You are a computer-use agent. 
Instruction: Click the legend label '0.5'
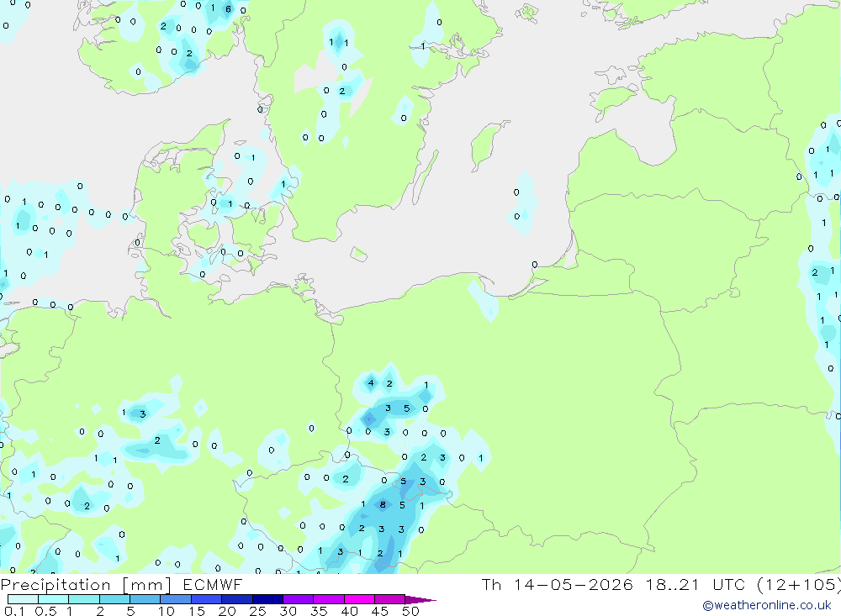[x=45, y=611]
